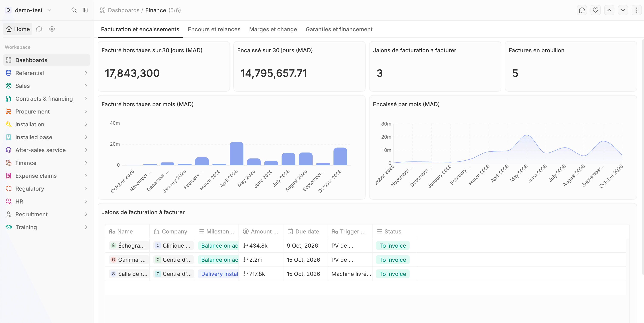
Task: Click the April 2026 bar in chart
Action: point(236,154)
